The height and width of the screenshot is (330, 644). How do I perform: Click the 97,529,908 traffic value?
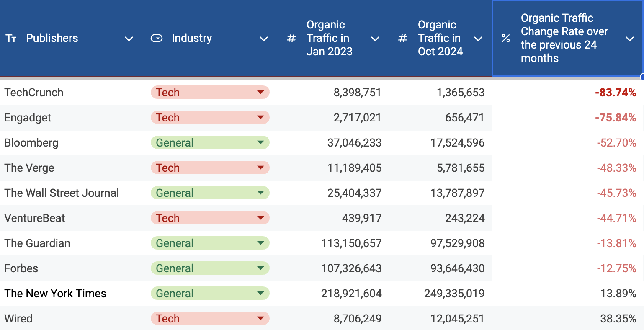pyautogui.click(x=458, y=243)
